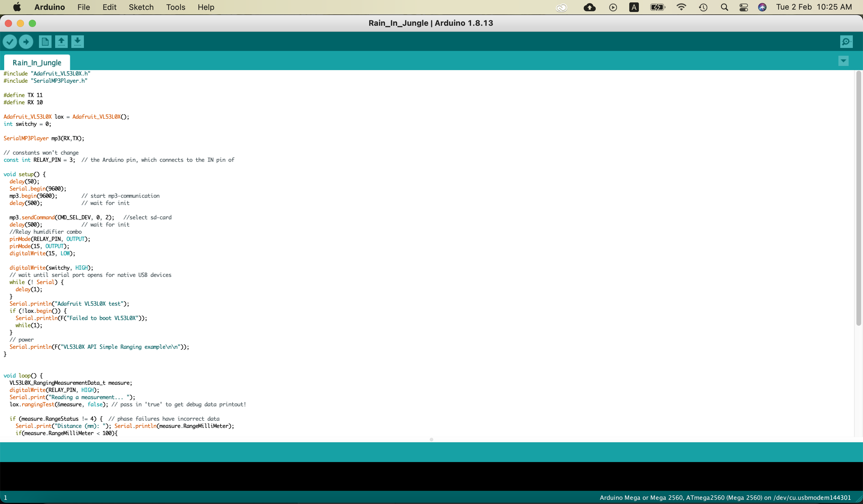The image size is (863, 504).
Task: Click the 'digitalWrite(RELAY_PIN, HIGH);' line
Action: click(x=55, y=390)
